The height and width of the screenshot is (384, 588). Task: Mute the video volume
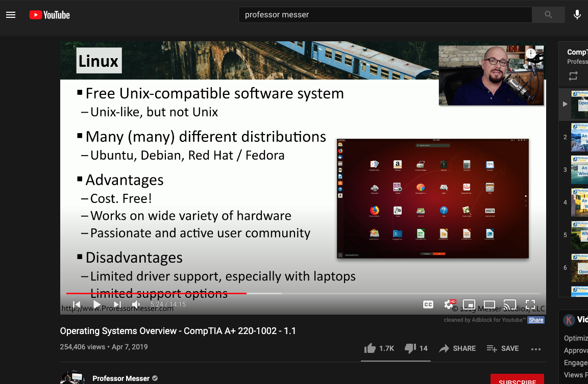tap(136, 304)
